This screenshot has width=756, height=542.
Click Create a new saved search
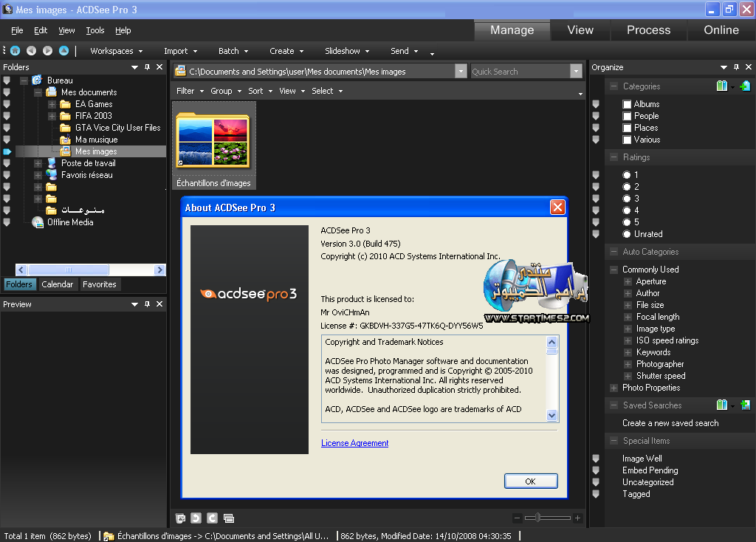(x=670, y=423)
